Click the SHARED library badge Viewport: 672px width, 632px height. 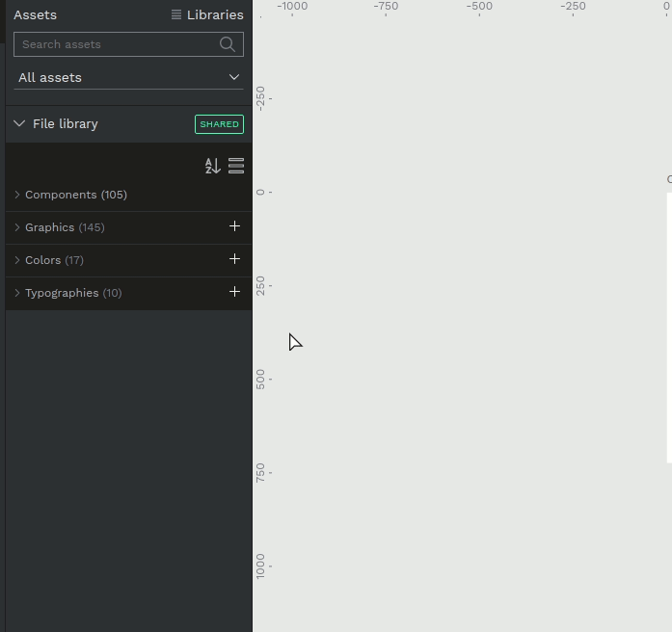tap(219, 124)
